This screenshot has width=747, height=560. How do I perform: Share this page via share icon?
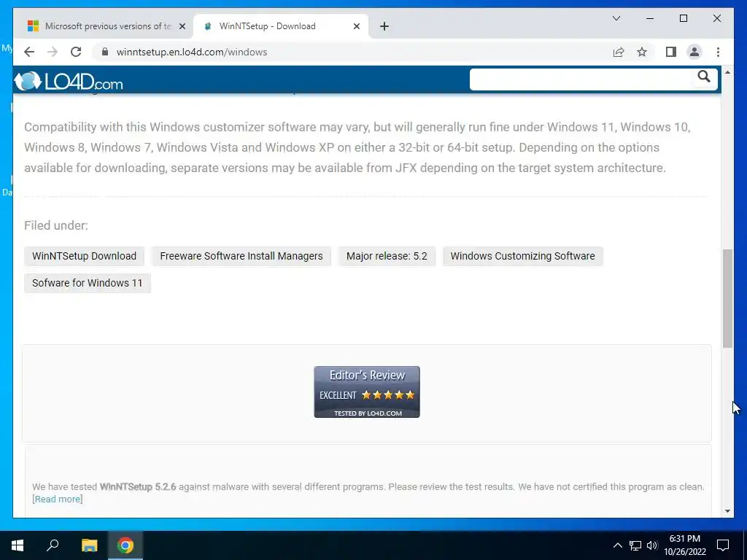coord(619,52)
